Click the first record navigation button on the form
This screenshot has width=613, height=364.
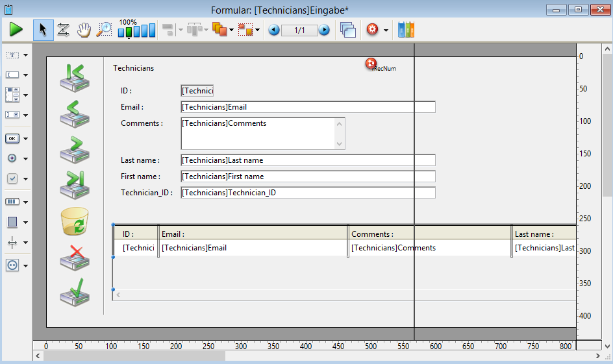74,77
